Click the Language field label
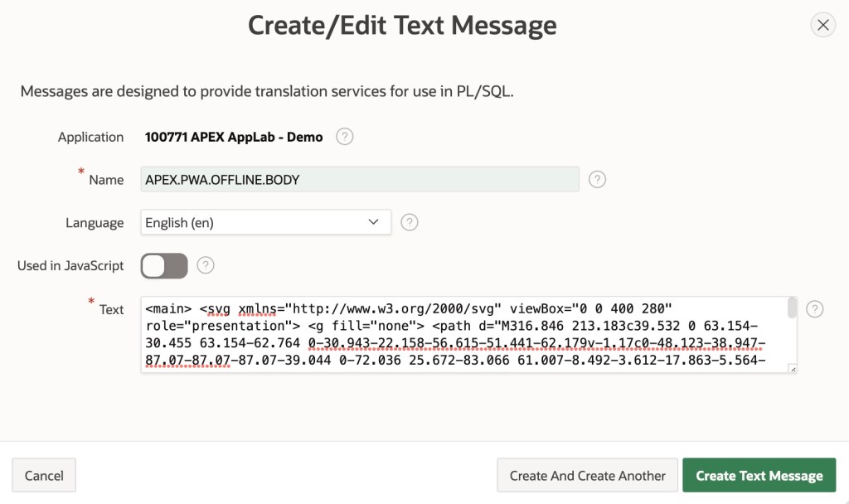The width and height of the screenshot is (849, 504). pos(95,223)
